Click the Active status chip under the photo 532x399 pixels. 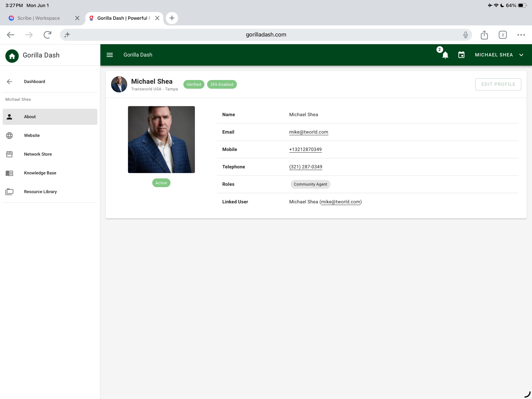161,183
